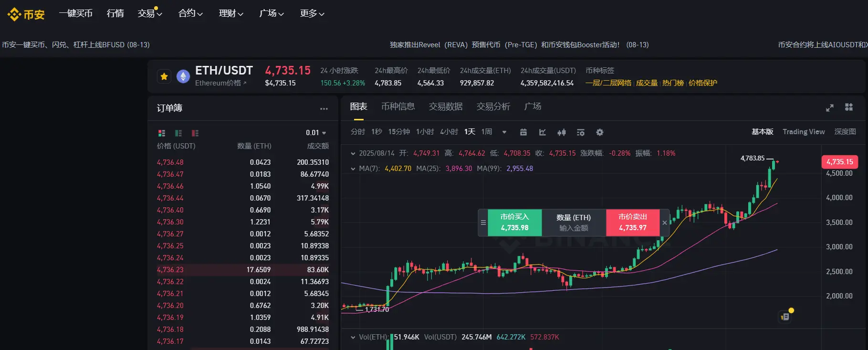Show buy orders only layout

click(178, 133)
